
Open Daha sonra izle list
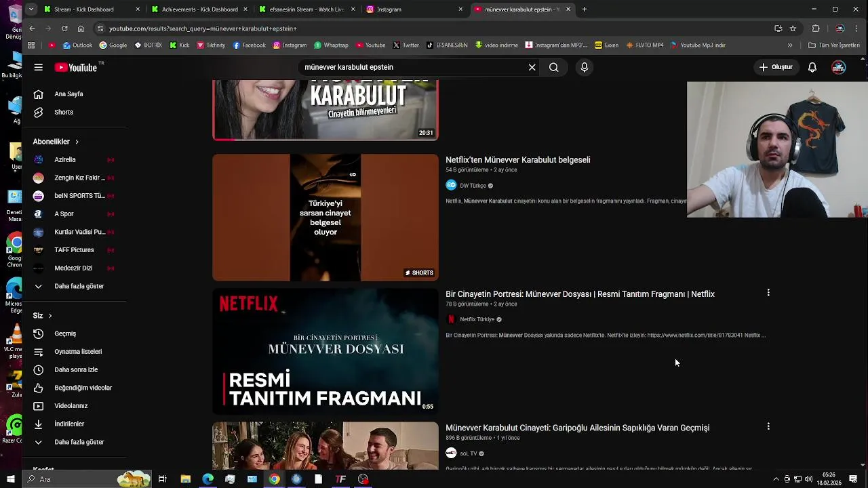tap(76, 369)
